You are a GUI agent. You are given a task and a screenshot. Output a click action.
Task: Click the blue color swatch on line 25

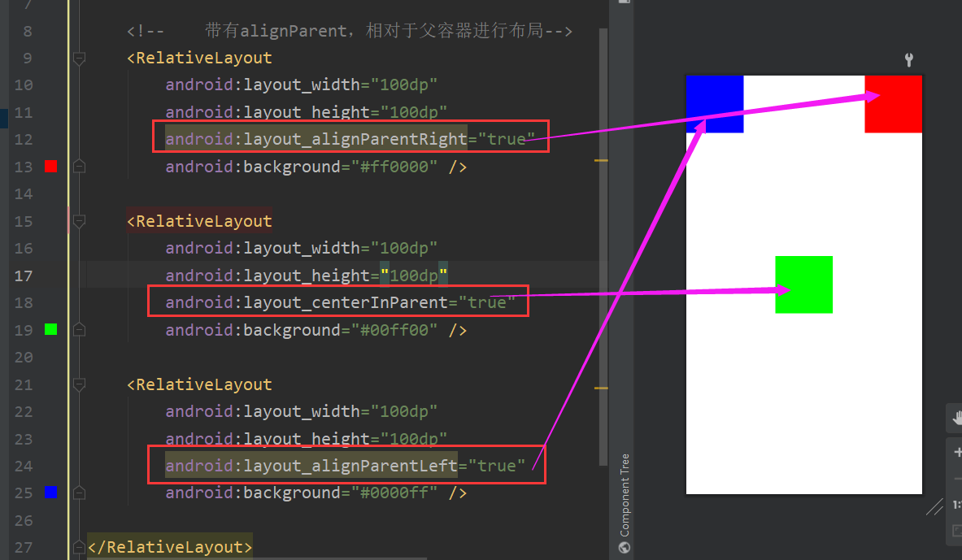[x=50, y=492]
